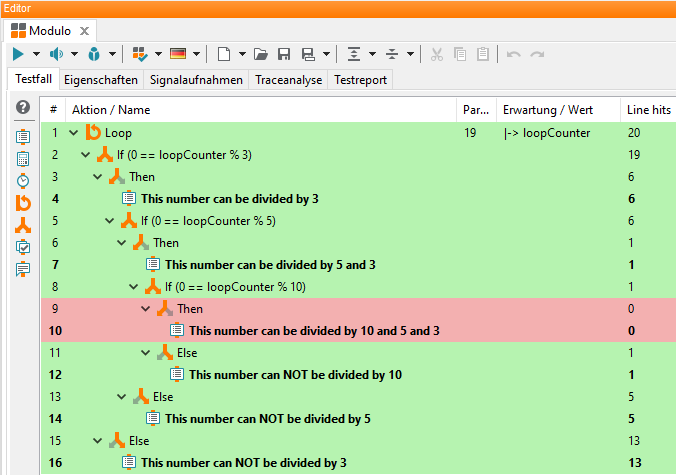
Task: Open new document dropdown arrow
Action: pyautogui.click(x=242, y=54)
